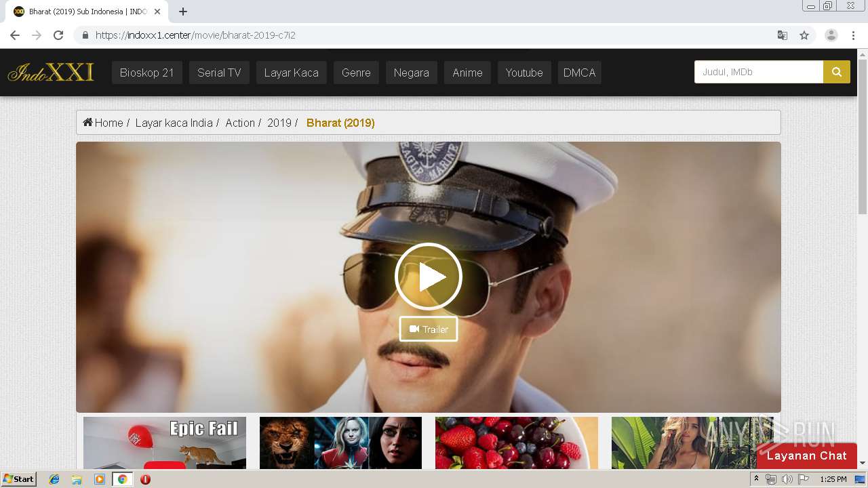Click the yellow search magnifier button
The height and width of the screenshot is (488, 868).
point(837,72)
